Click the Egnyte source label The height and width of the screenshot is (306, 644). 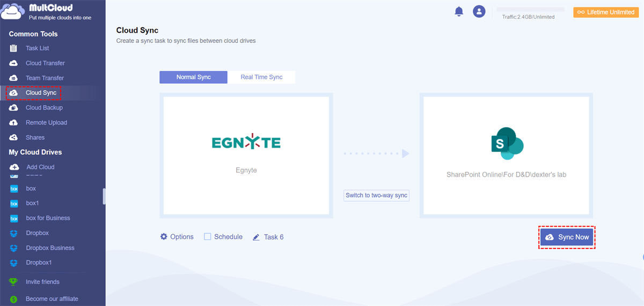point(246,170)
